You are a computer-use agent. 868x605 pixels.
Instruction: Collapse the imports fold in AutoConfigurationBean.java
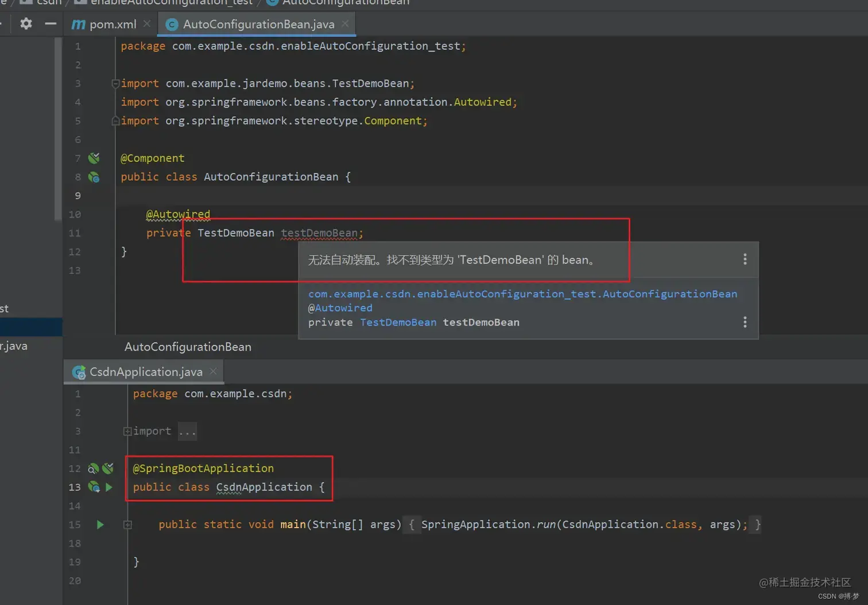click(x=115, y=84)
